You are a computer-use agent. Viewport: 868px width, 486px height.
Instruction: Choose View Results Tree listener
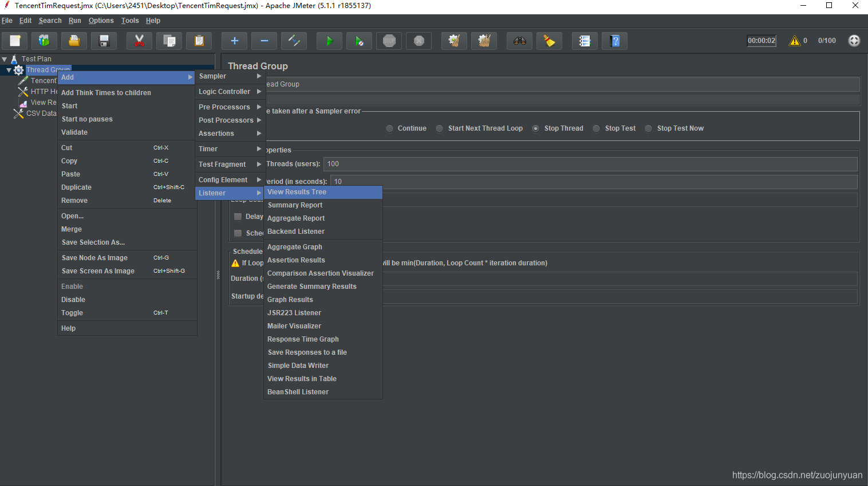(323, 192)
